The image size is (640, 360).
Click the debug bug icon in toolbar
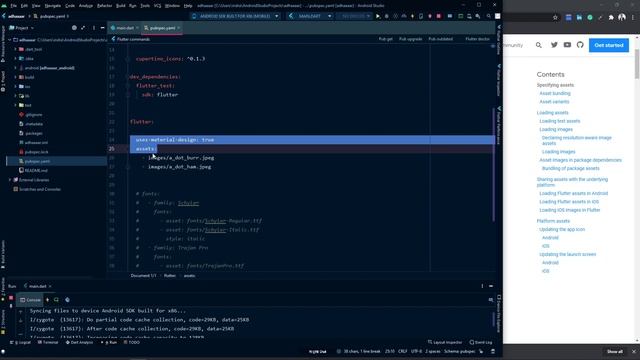tap(387, 16)
